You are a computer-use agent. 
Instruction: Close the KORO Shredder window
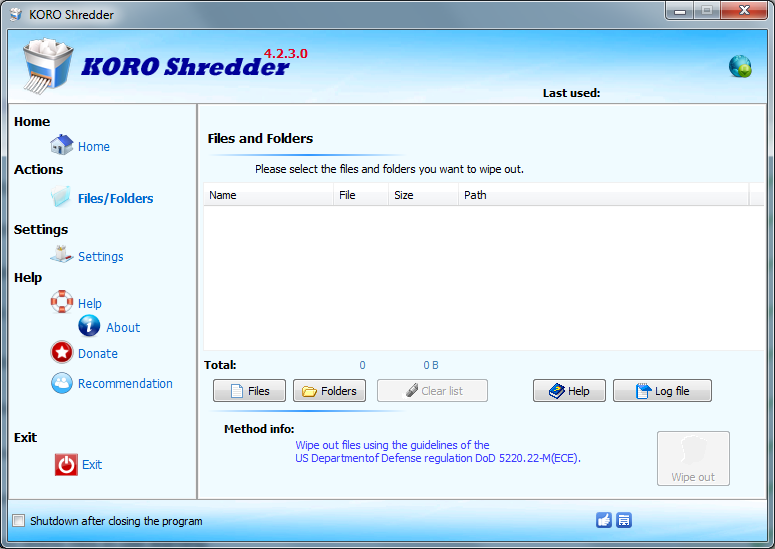(744, 10)
